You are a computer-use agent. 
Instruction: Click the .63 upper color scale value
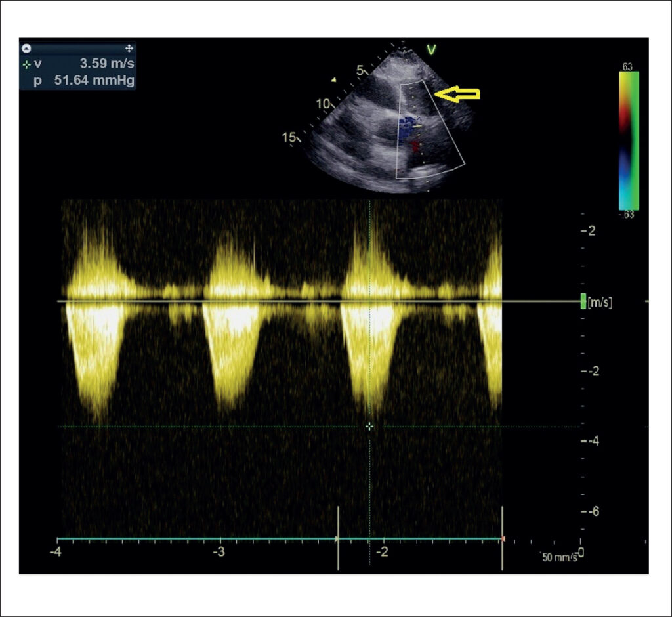click(626, 66)
